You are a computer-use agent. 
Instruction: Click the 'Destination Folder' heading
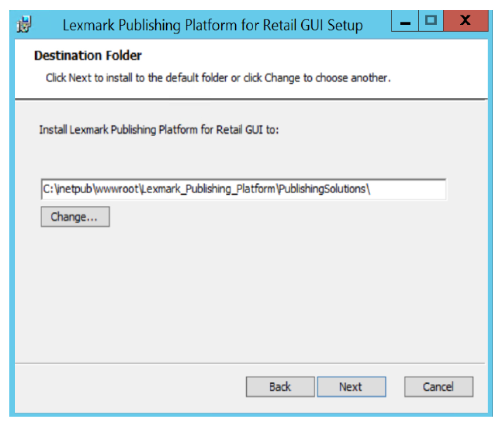tap(88, 56)
